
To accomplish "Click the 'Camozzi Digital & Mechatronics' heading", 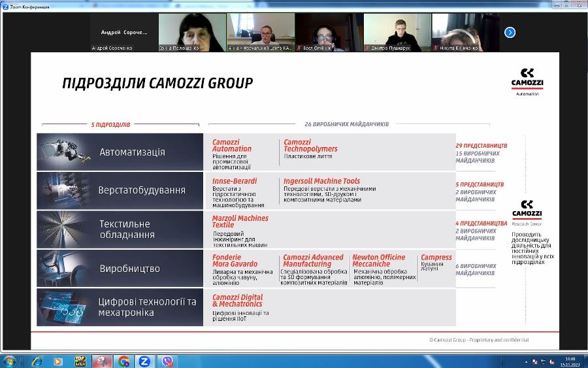I will pos(237,301).
